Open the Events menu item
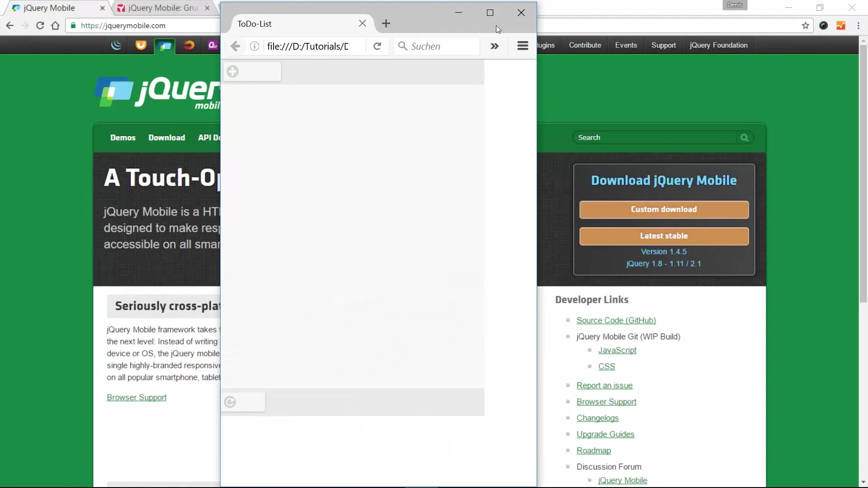868x488 pixels. point(626,45)
